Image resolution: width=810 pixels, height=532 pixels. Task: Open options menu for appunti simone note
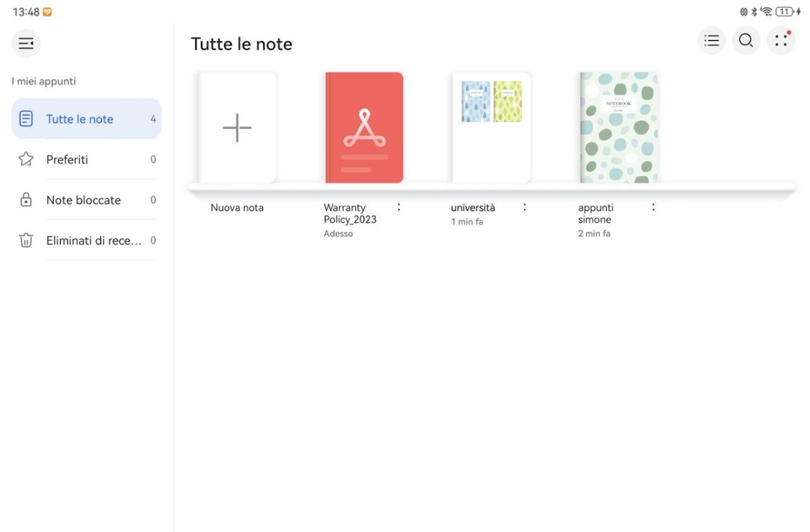(653, 207)
